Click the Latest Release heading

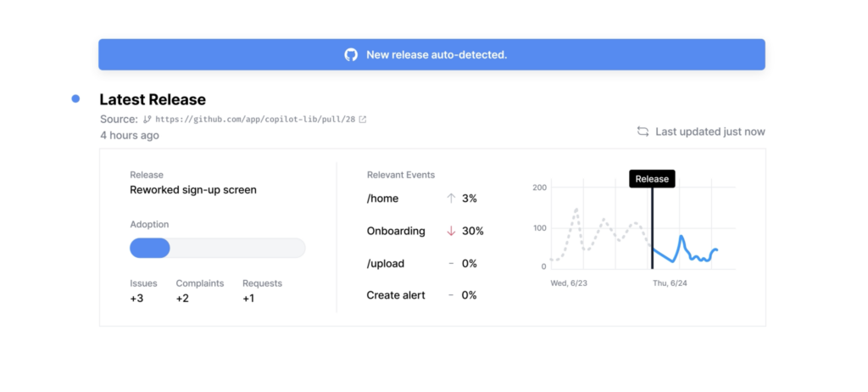153,99
